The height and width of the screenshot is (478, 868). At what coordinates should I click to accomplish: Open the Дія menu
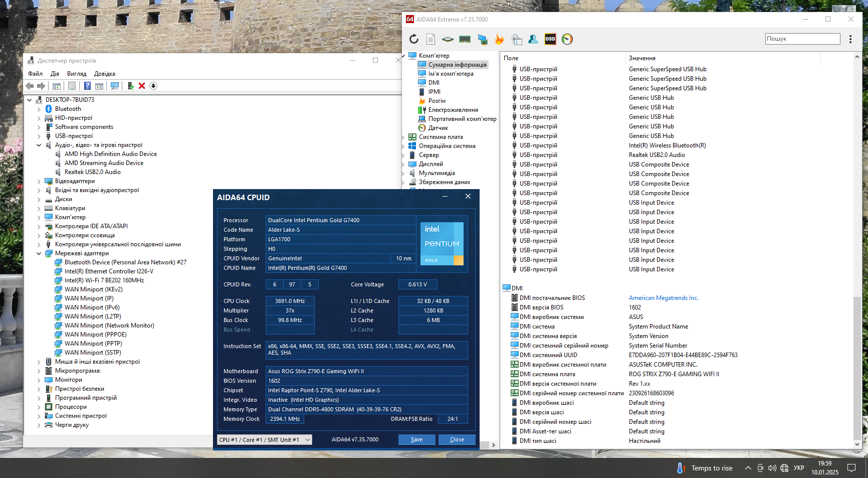click(x=55, y=74)
